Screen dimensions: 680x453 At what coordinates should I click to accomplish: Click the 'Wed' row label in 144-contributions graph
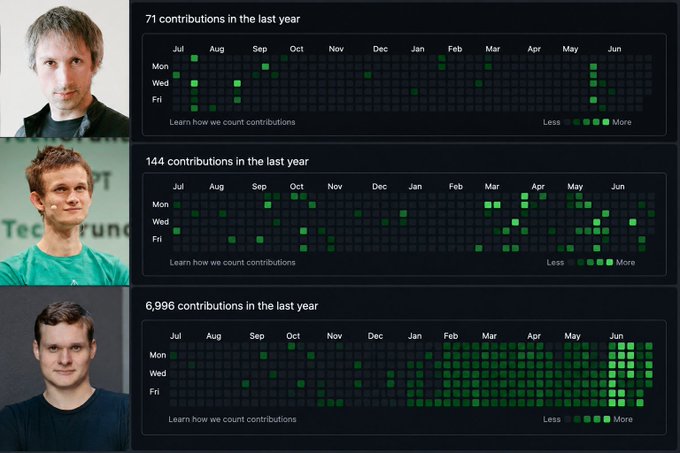[x=160, y=222]
